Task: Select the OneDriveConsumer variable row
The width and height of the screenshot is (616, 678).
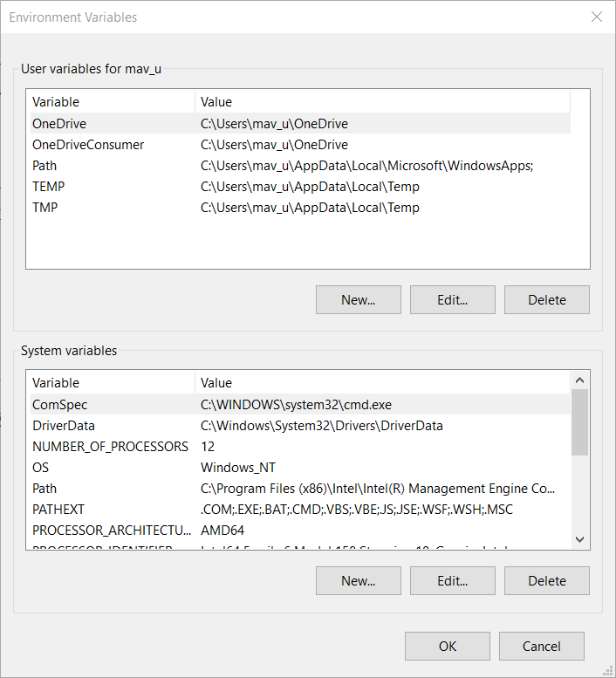Action: [88, 145]
